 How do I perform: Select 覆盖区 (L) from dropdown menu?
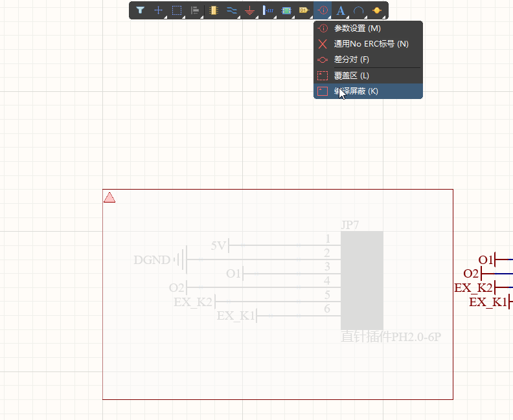tap(351, 76)
